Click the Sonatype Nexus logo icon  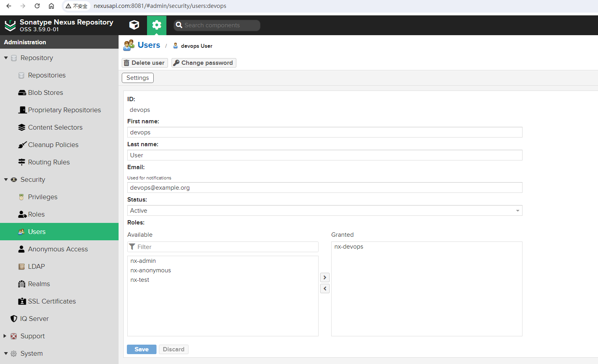(10, 25)
